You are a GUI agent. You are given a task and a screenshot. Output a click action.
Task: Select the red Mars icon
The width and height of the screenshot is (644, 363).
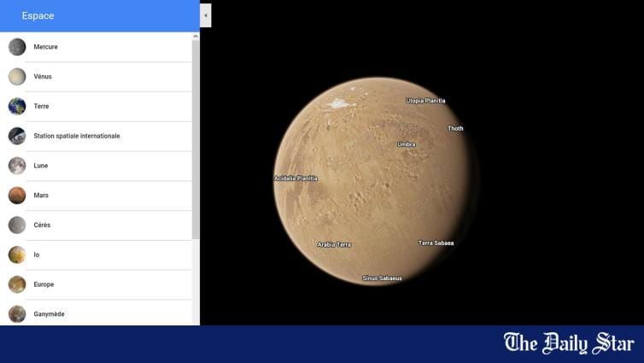coord(17,195)
